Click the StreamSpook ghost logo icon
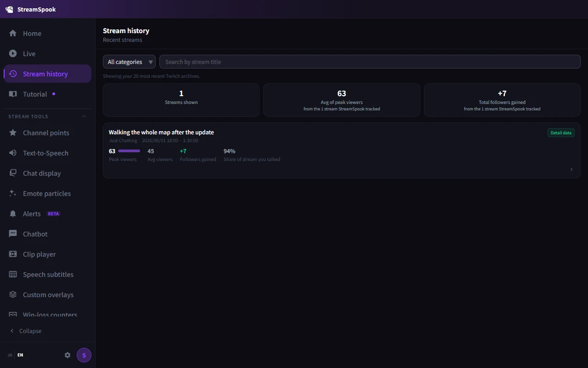The height and width of the screenshot is (368, 588). coord(9,9)
